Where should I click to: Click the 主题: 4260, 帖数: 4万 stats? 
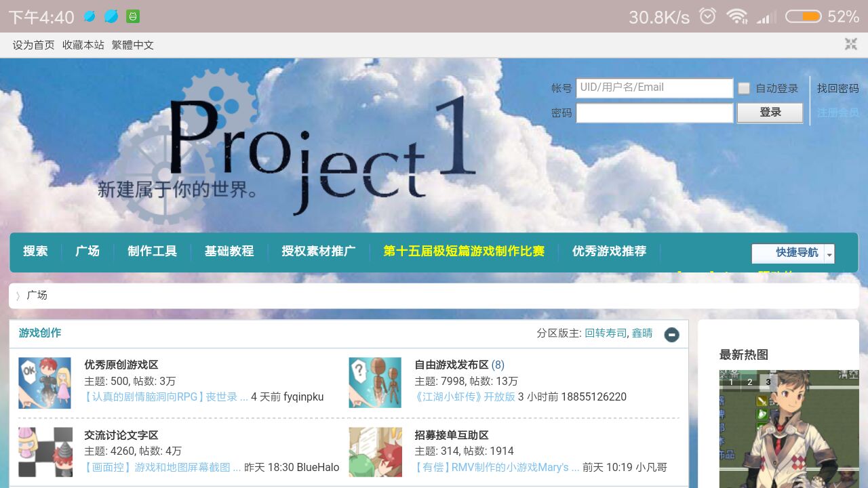coord(133,451)
